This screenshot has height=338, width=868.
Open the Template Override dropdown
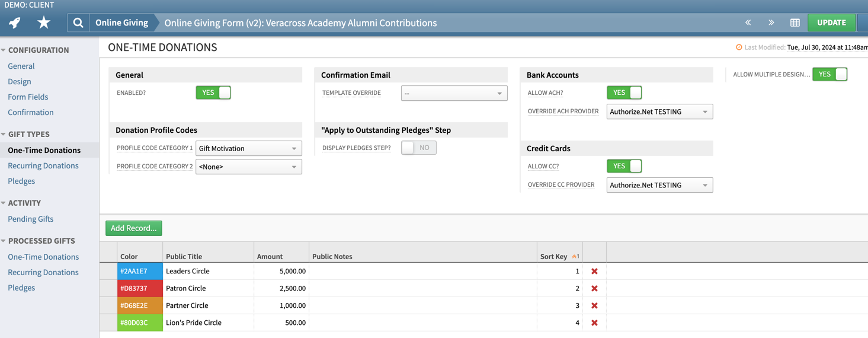click(454, 93)
